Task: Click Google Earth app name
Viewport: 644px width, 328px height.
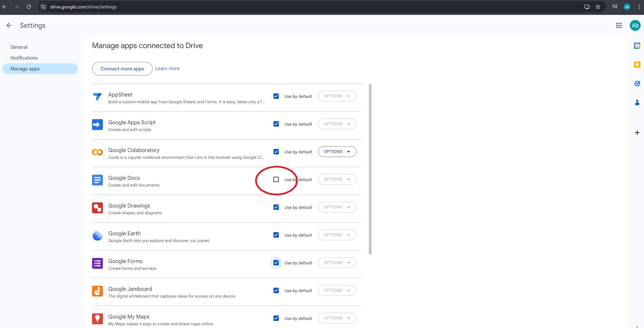Action: (124, 233)
